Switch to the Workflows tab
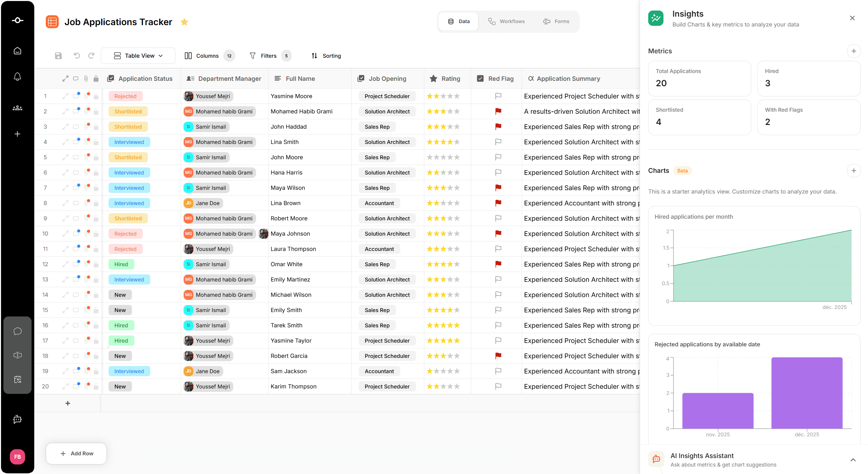868x474 pixels. coord(506,21)
